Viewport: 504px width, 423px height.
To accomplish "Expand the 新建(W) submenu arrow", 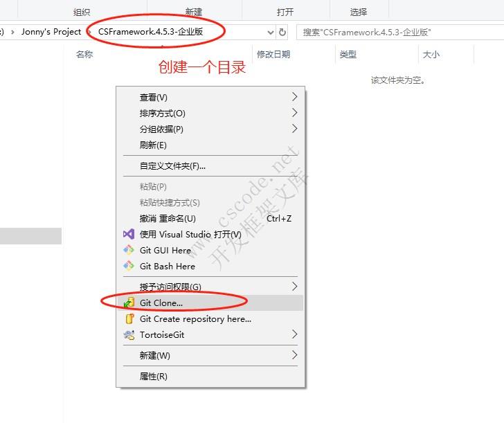I will click(x=294, y=355).
